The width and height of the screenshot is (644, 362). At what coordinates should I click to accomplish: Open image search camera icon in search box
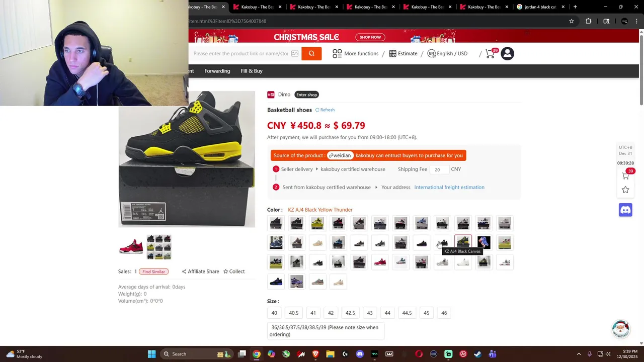[295, 53]
